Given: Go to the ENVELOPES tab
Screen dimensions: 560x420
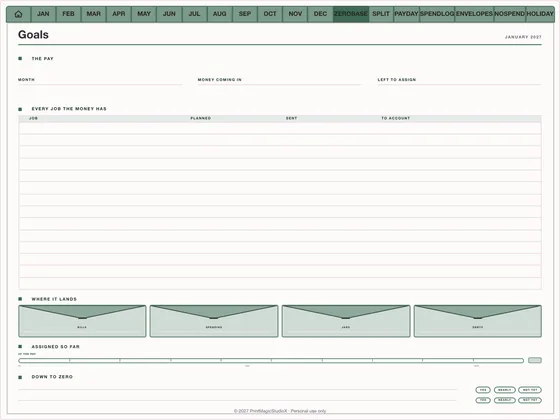Looking at the screenshot, I should coord(474,14).
